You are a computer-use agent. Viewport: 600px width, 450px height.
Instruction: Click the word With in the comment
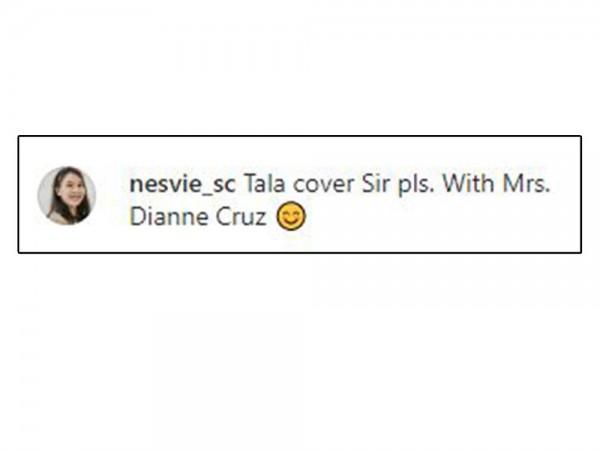pos(468,183)
